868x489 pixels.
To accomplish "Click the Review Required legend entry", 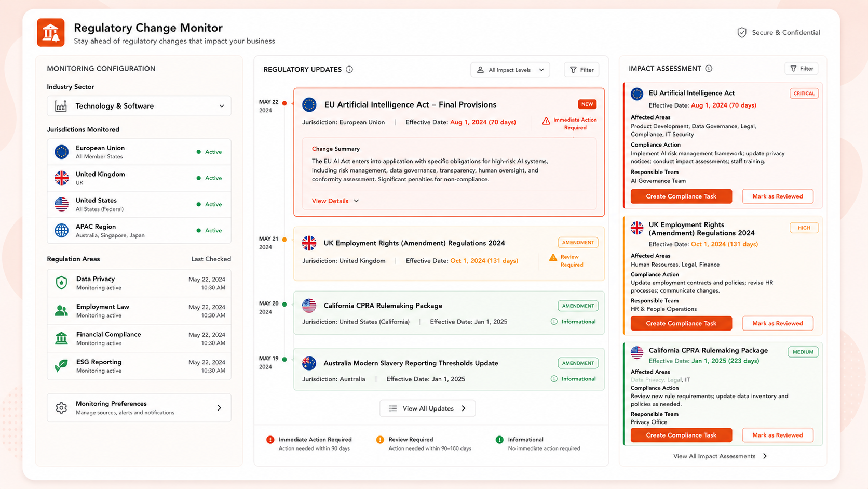I will click(x=424, y=444).
